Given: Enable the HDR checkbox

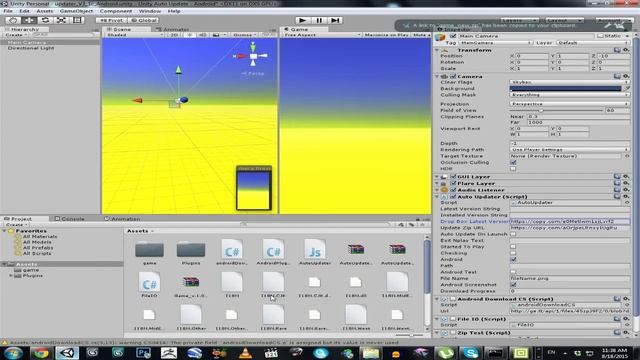Looking at the screenshot, I should click(x=513, y=169).
